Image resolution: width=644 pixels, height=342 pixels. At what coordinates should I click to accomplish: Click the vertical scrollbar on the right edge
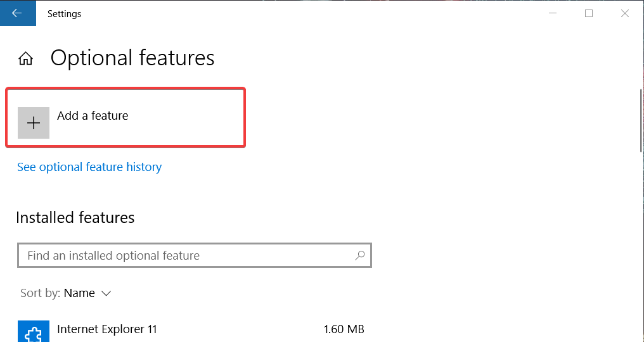[641, 121]
